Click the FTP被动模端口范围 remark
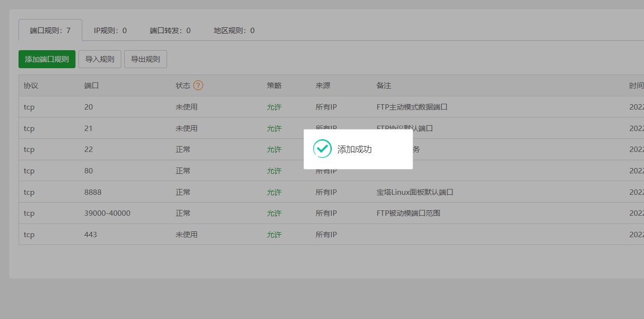 click(409, 213)
